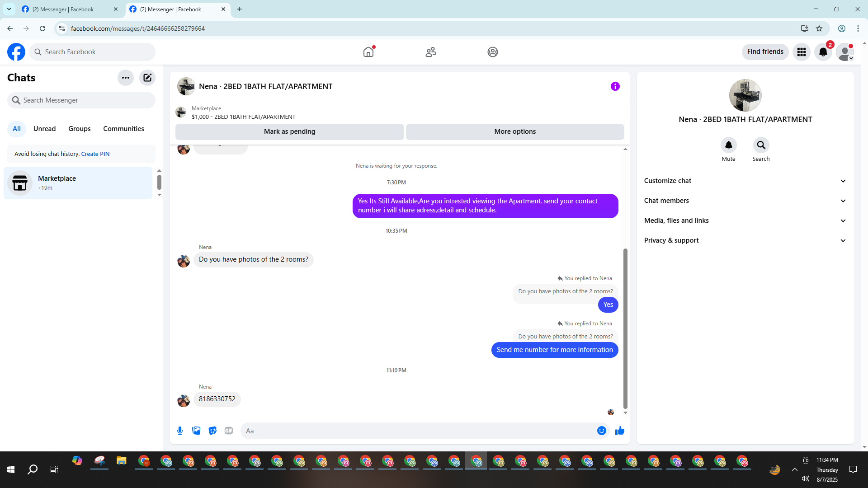Send a thumbs-up like
Viewport: 868px width, 488px height.
(619, 431)
